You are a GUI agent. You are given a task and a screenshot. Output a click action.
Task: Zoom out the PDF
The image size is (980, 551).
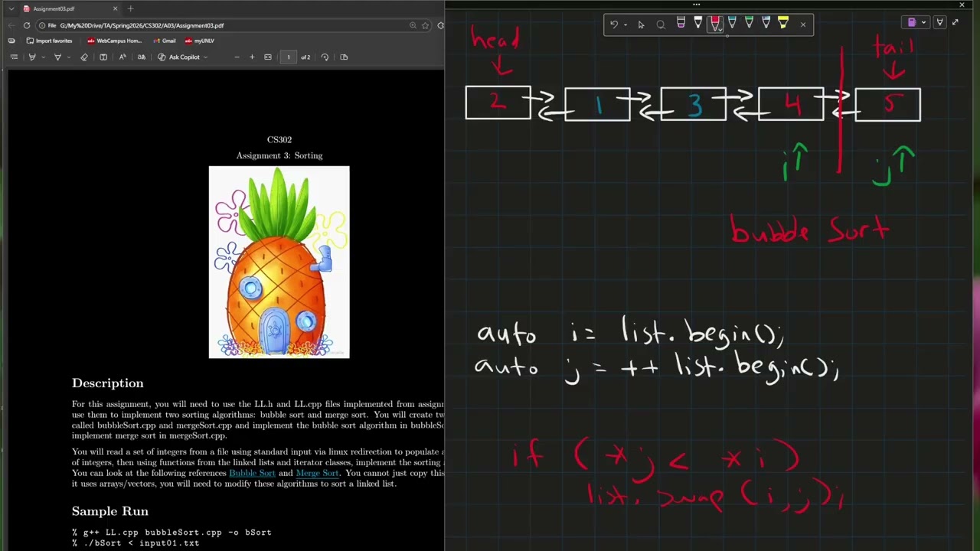click(x=237, y=57)
